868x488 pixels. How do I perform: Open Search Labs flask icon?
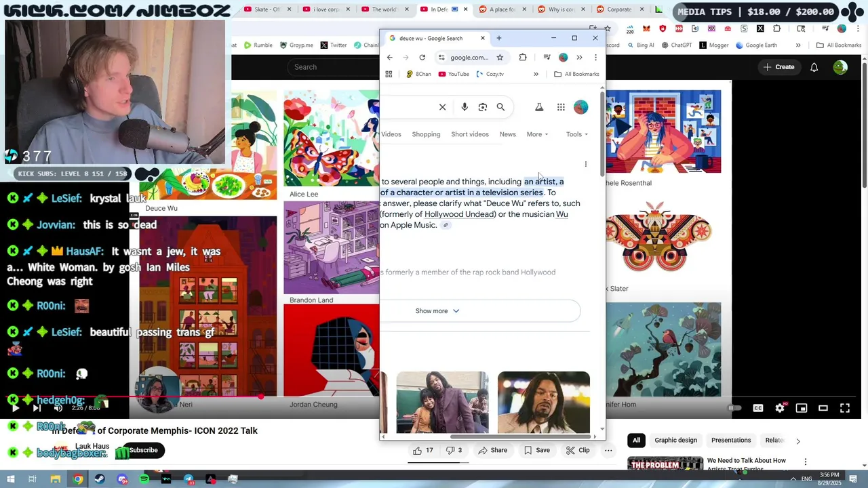(539, 107)
